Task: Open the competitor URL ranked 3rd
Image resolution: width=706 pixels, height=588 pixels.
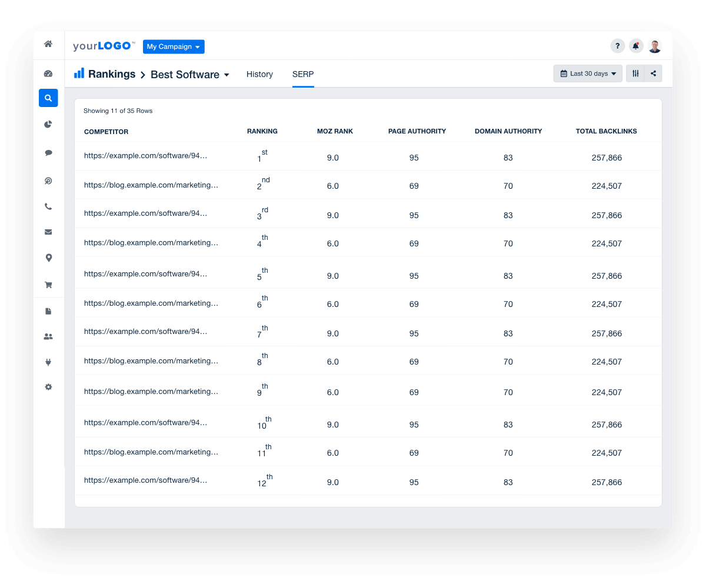Action: 146,213
